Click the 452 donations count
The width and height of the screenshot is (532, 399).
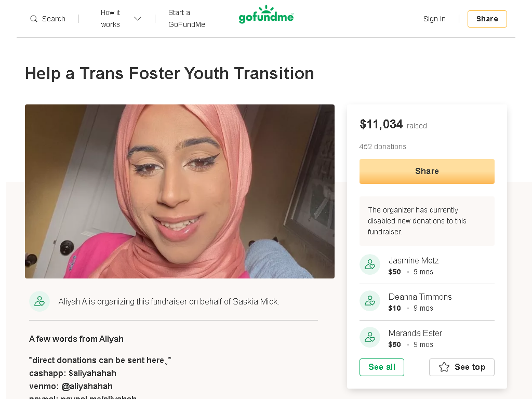[x=383, y=147]
